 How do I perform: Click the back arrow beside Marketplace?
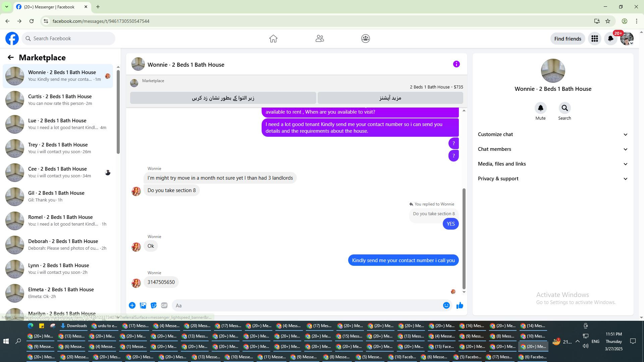pyautogui.click(x=11, y=58)
